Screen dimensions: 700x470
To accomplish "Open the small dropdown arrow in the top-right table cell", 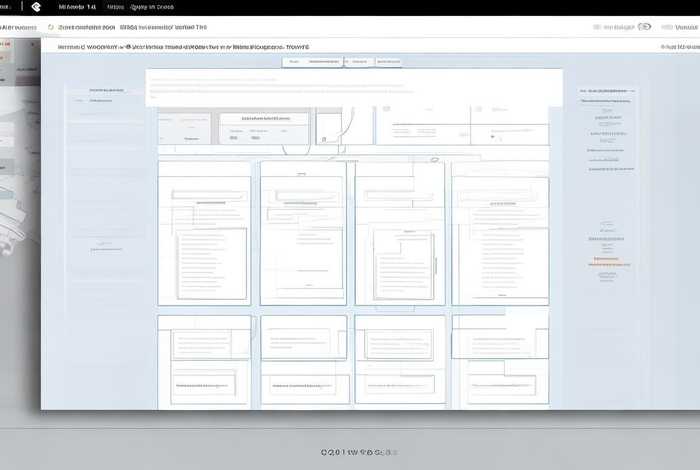I will pos(492,137).
